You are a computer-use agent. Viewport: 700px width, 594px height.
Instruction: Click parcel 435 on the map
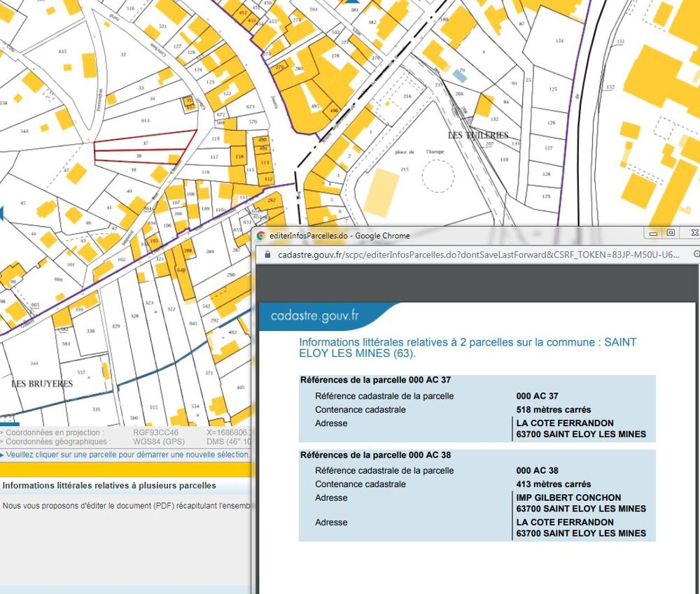pos(62,52)
